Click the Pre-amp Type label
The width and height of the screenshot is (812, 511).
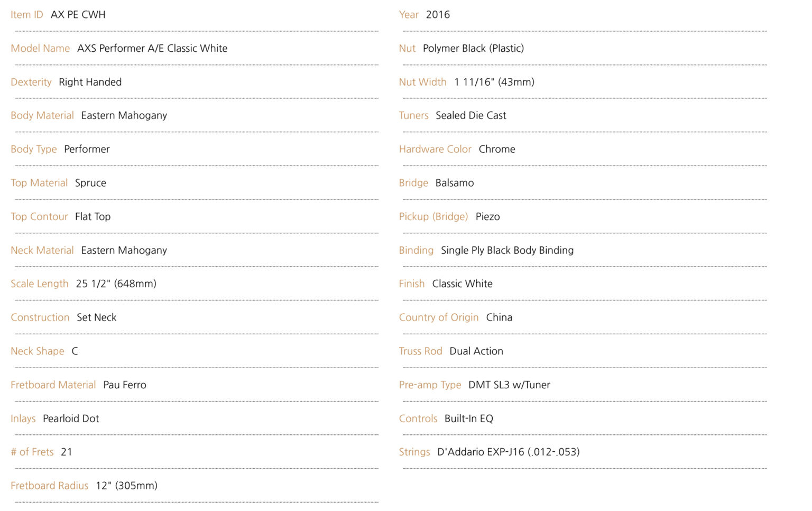(430, 385)
